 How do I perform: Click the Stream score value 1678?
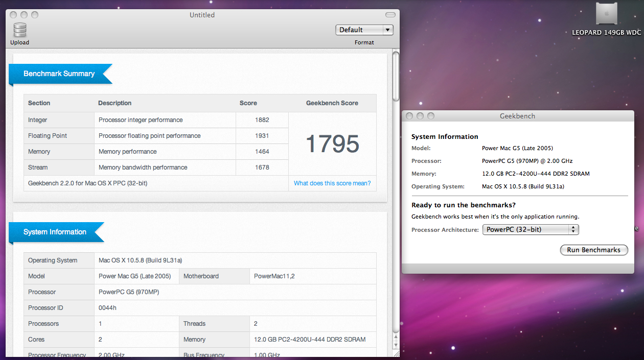pyautogui.click(x=262, y=167)
